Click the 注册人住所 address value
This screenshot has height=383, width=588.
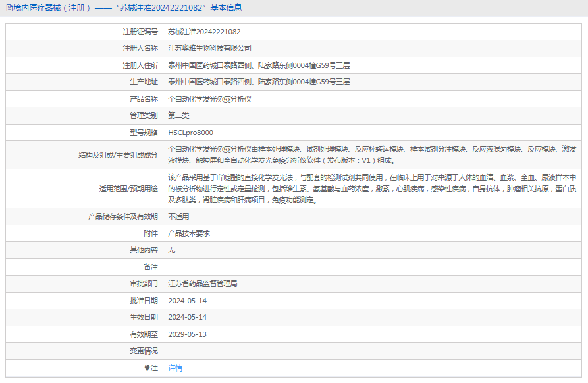click(259, 65)
